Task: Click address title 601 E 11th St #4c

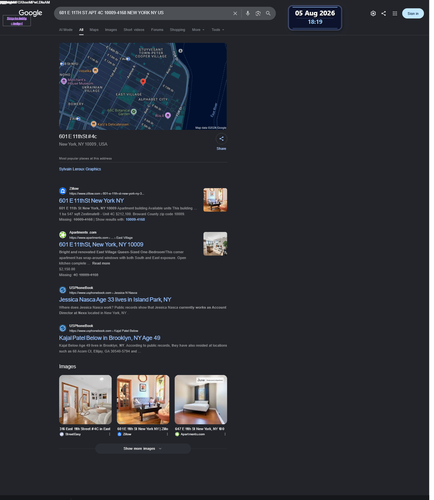Action: pos(78,136)
